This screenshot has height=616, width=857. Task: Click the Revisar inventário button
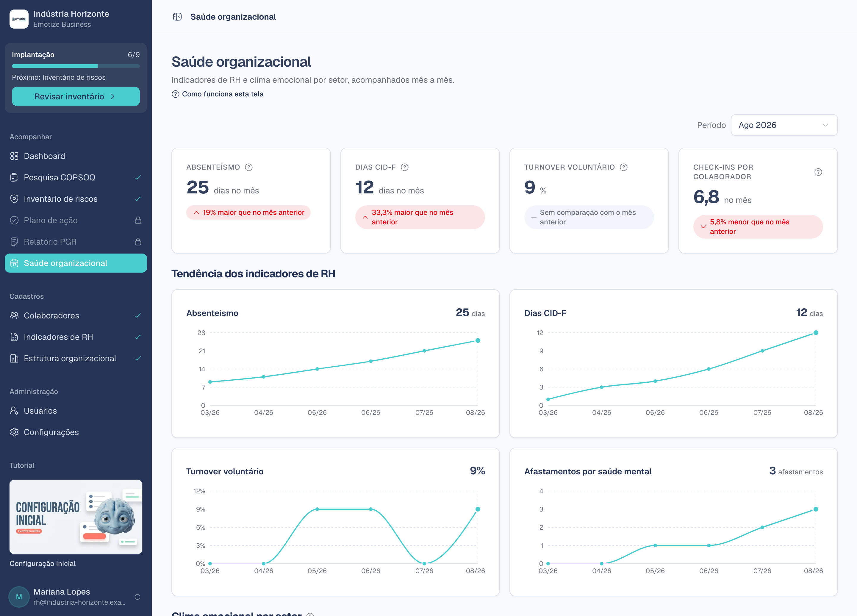[76, 96]
